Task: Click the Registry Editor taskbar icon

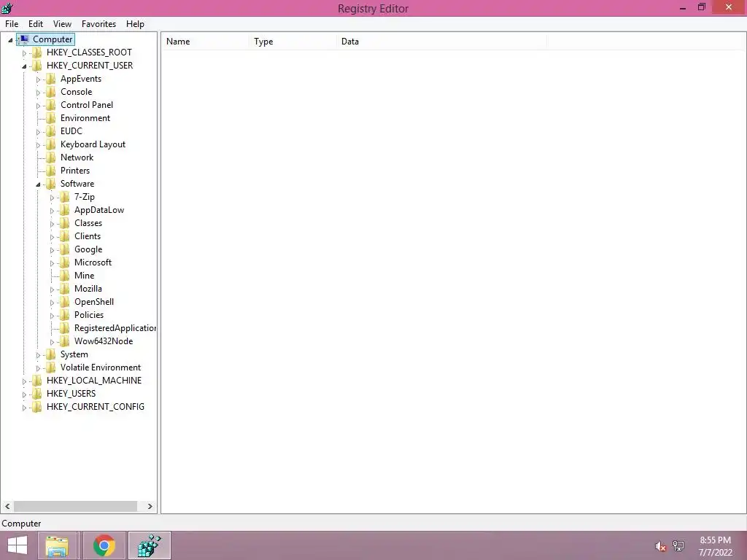Action: 150,545
